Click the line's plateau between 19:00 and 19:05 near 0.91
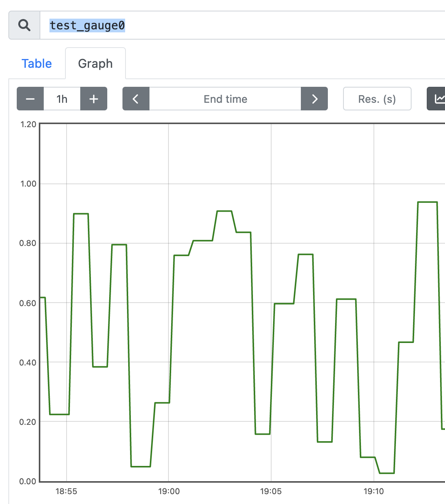 224,211
